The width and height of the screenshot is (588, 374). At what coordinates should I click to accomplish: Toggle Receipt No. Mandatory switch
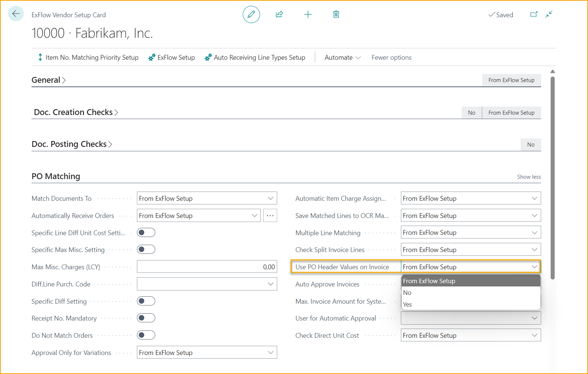(146, 318)
